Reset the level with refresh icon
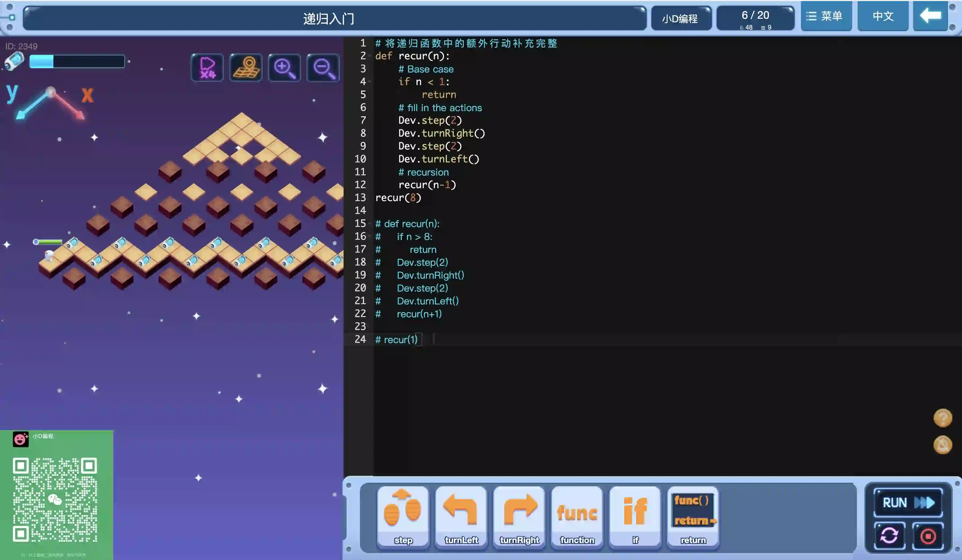 coord(889,536)
